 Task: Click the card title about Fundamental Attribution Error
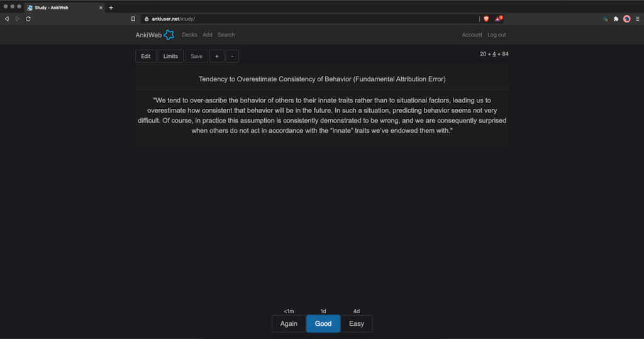click(322, 79)
